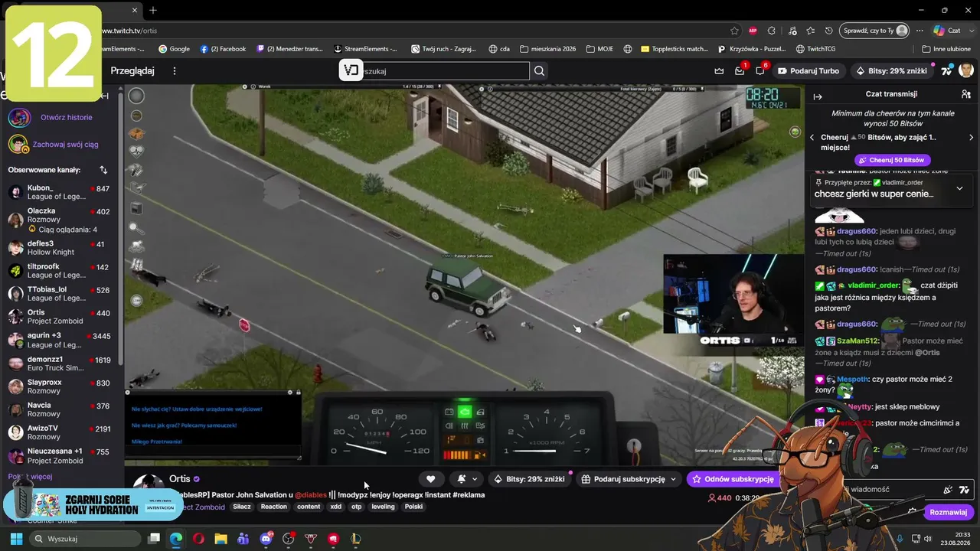Toggle Ortis notifications bell
The image size is (980, 551).
tap(462, 479)
